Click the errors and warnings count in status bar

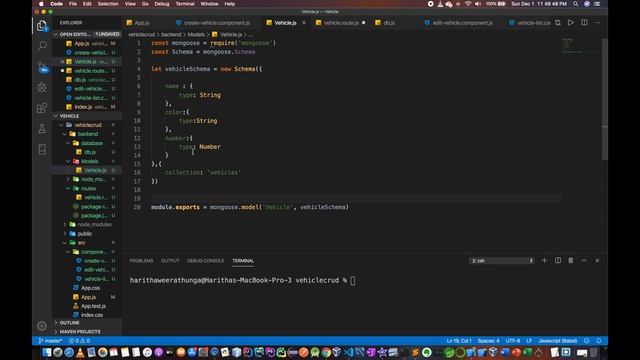79,340
